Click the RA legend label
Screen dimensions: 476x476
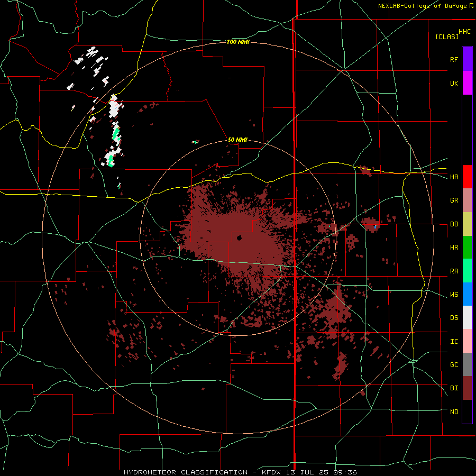pyautogui.click(x=454, y=271)
